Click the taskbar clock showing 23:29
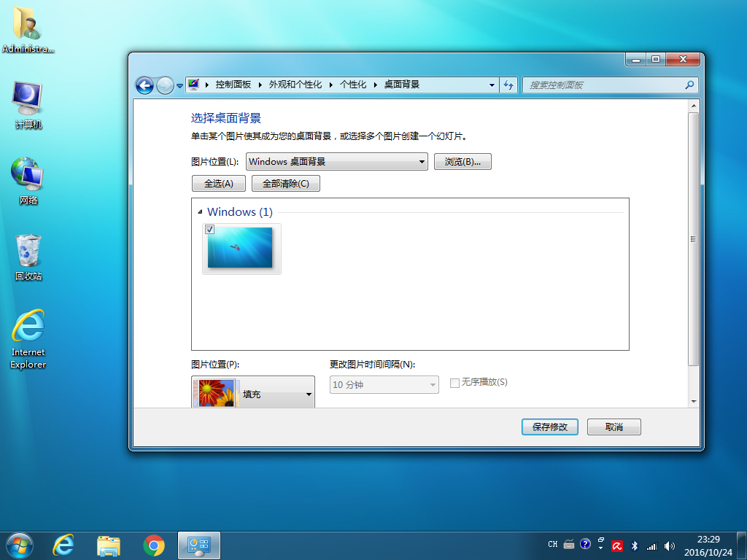Viewport: 747px width, 560px height. coord(708,545)
